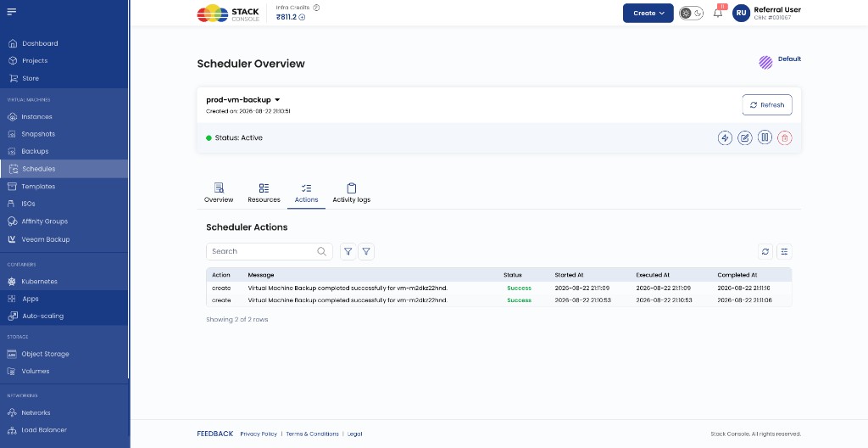The image size is (868, 448).
Task: Select Schedules in the sidebar
Action: pyautogui.click(x=64, y=169)
